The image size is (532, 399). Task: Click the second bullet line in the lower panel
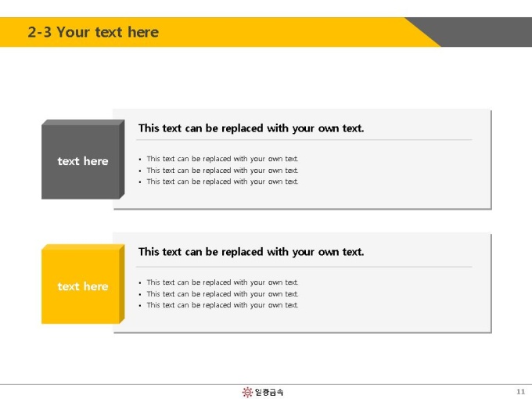222,294
